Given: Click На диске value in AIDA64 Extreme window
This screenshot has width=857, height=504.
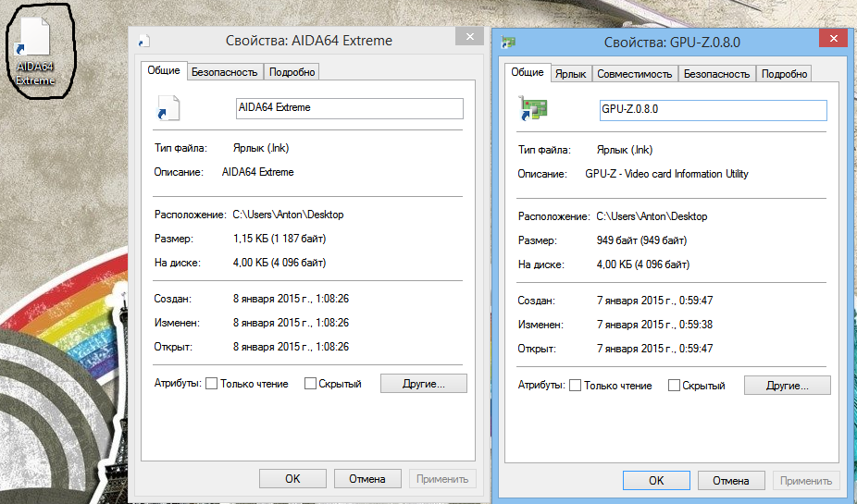Looking at the screenshot, I should (279, 263).
